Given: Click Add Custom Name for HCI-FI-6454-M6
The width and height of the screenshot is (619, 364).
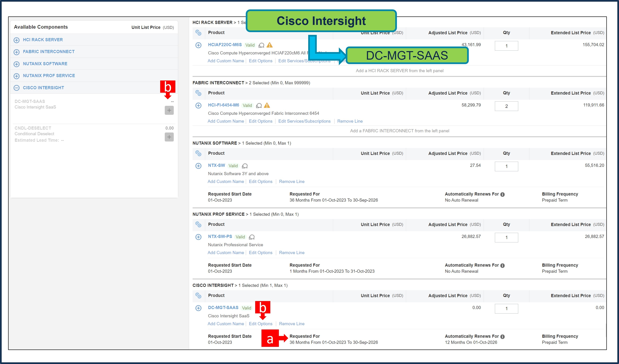Looking at the screenshot, I should click(226, 121).
